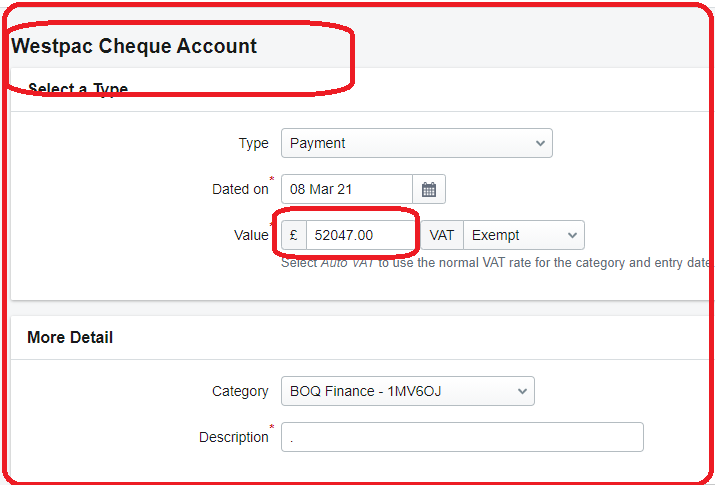The image size is (715, 485).
Task: Click the Dated on date field
Action: tap(347, 189)
